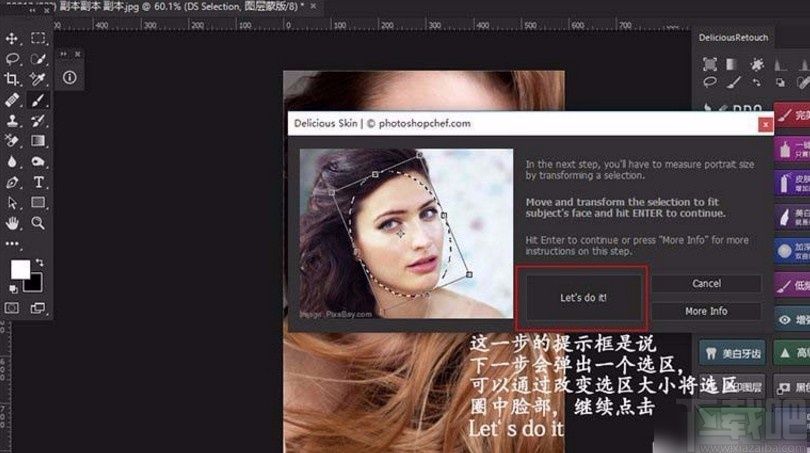Click the splatter icon in DeliciousRetouch panel
This screenshot has height=453, width=810.
pyautogui.click(x=757, y=64)
